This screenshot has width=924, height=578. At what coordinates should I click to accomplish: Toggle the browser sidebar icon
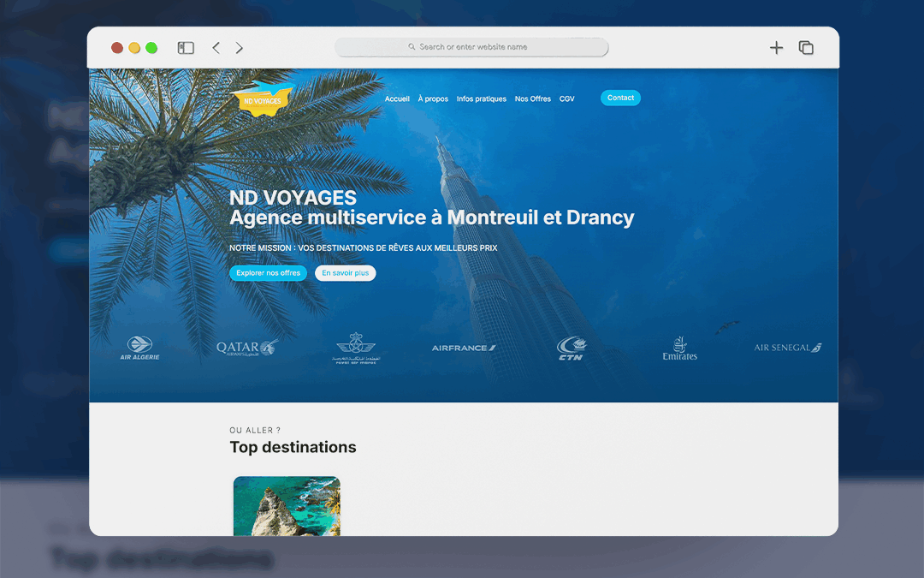click(186, 48)
